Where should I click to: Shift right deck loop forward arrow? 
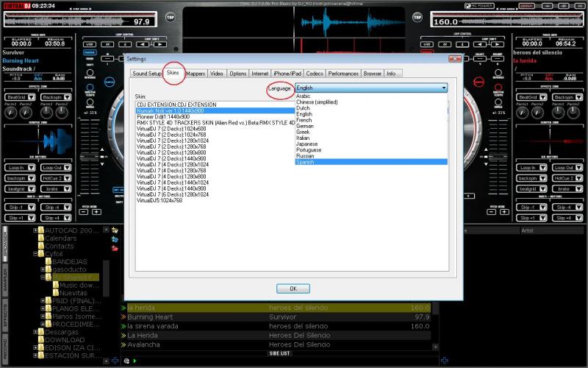tap(498, 44)
